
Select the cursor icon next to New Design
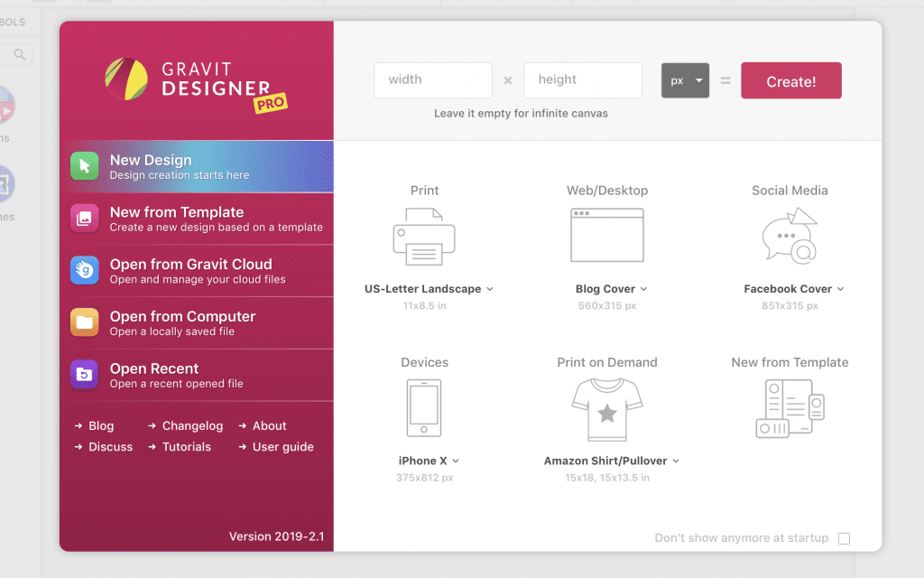tap(85, 166)
